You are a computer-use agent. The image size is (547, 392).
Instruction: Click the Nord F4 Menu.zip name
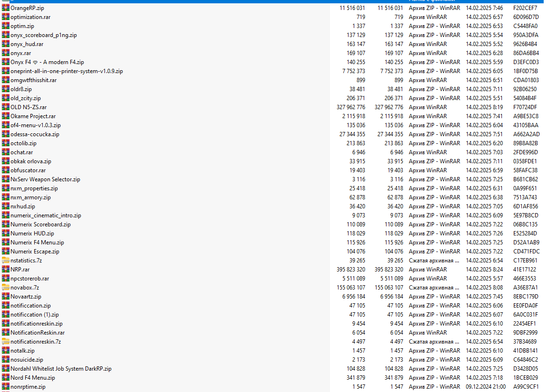click(33, 378)
